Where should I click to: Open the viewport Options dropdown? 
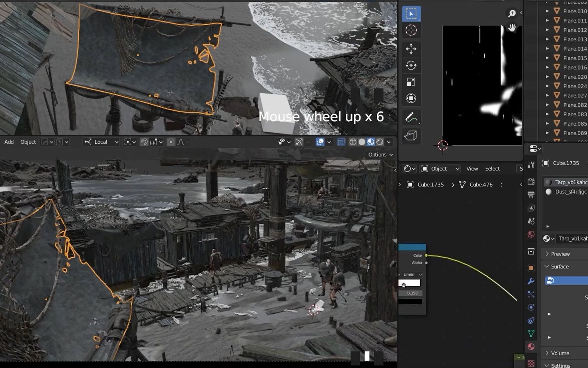coord(380,155)
